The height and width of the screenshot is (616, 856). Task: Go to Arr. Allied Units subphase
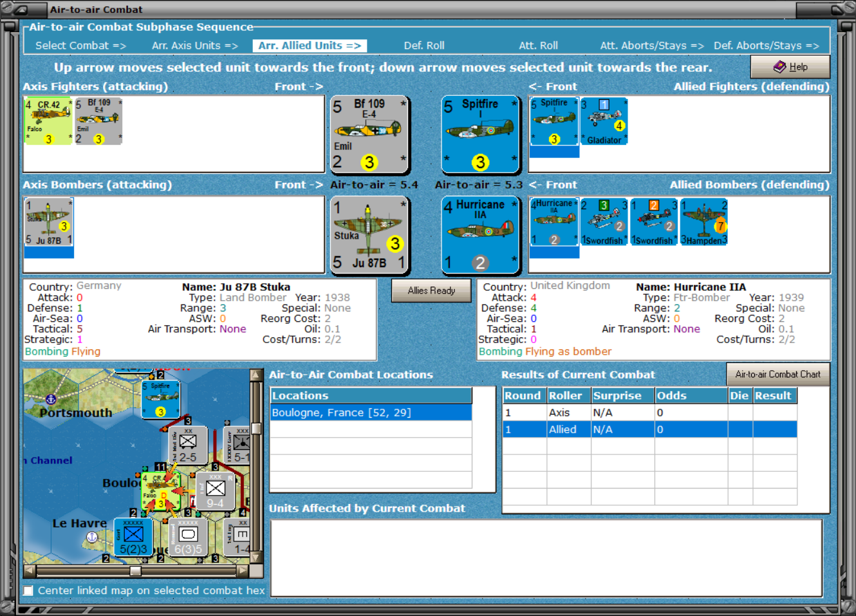[x=310, y=46]
